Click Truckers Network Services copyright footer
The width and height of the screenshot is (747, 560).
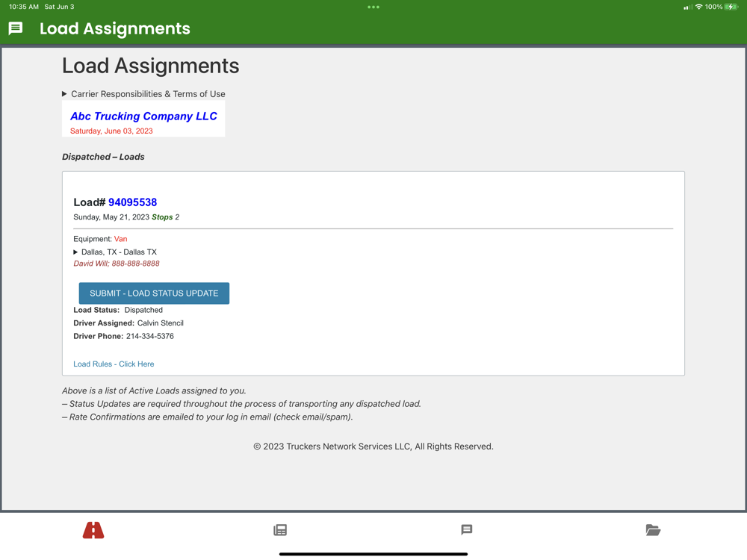pyautogui.click(x=373, y=447)
